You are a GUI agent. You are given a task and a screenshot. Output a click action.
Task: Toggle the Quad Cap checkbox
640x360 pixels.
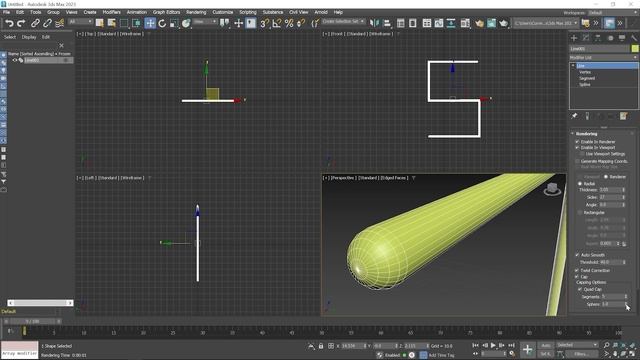tap(580, 289)
